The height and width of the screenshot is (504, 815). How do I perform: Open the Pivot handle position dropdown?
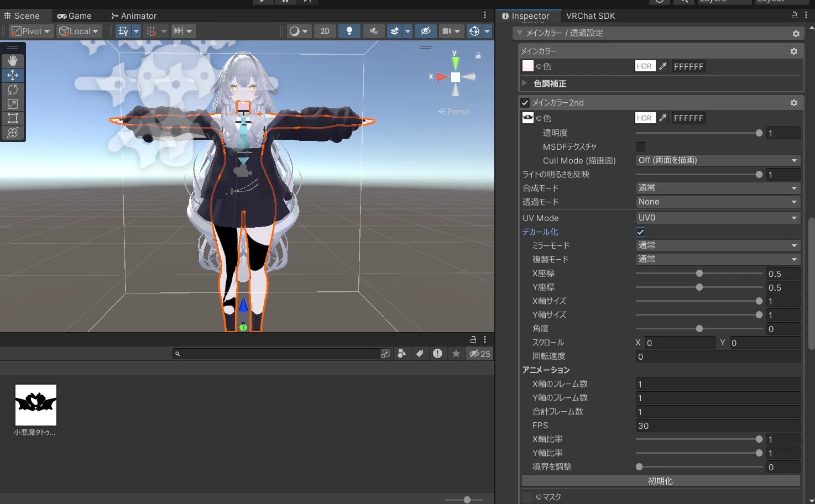coord(31,31)
